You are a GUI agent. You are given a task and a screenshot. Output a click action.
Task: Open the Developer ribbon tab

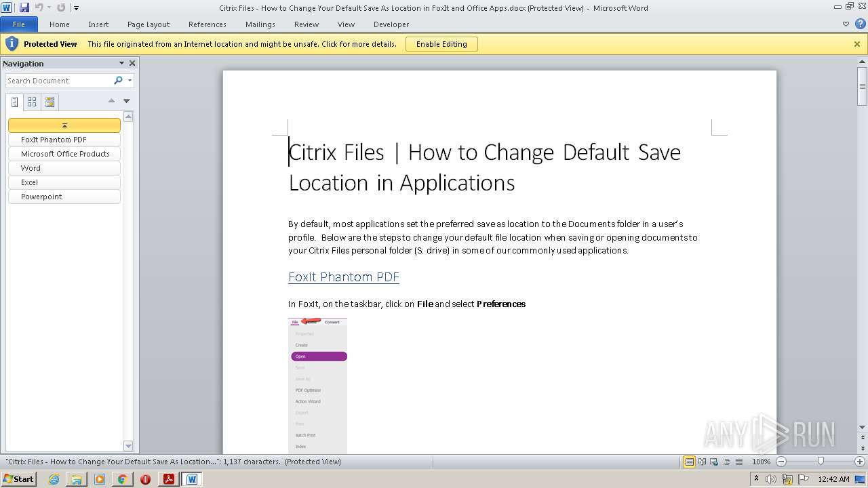[391, 24]
